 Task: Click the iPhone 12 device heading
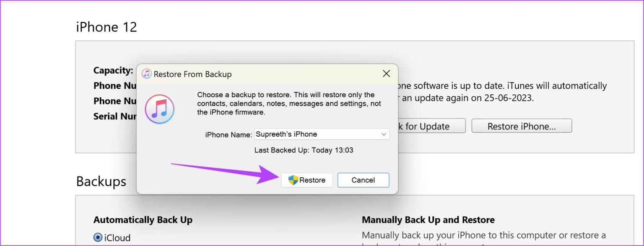pyautogui.click(x=106, y=27)
